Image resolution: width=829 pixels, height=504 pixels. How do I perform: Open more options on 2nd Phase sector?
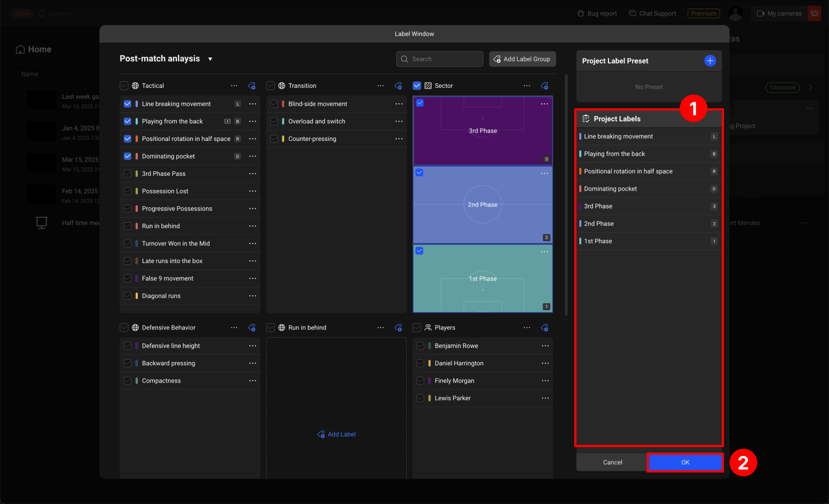click(544, 174)
